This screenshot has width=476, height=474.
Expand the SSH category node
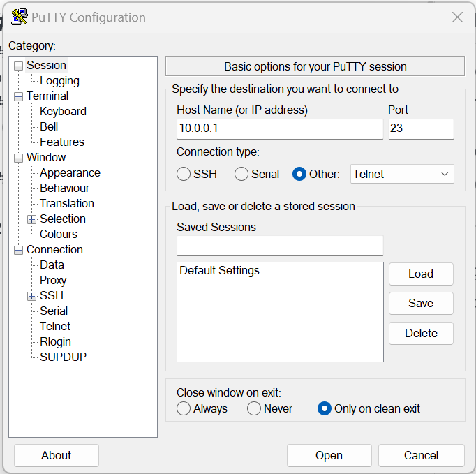31,296
